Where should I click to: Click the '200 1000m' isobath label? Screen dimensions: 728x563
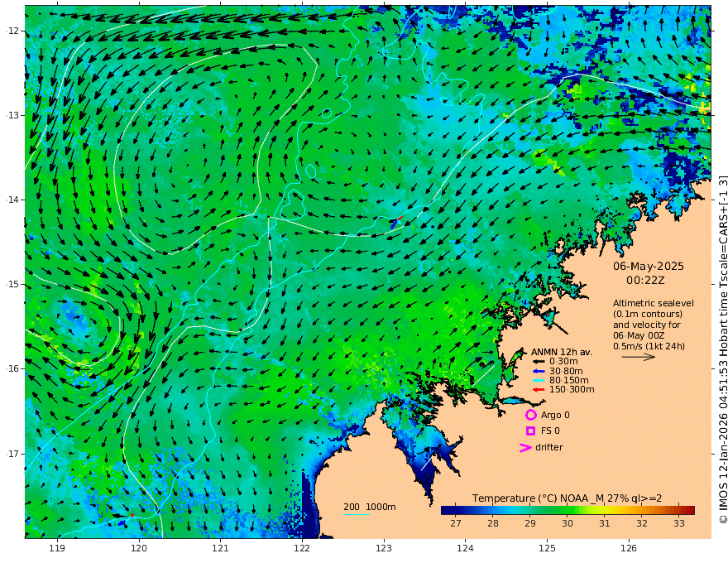coord(370,507)
